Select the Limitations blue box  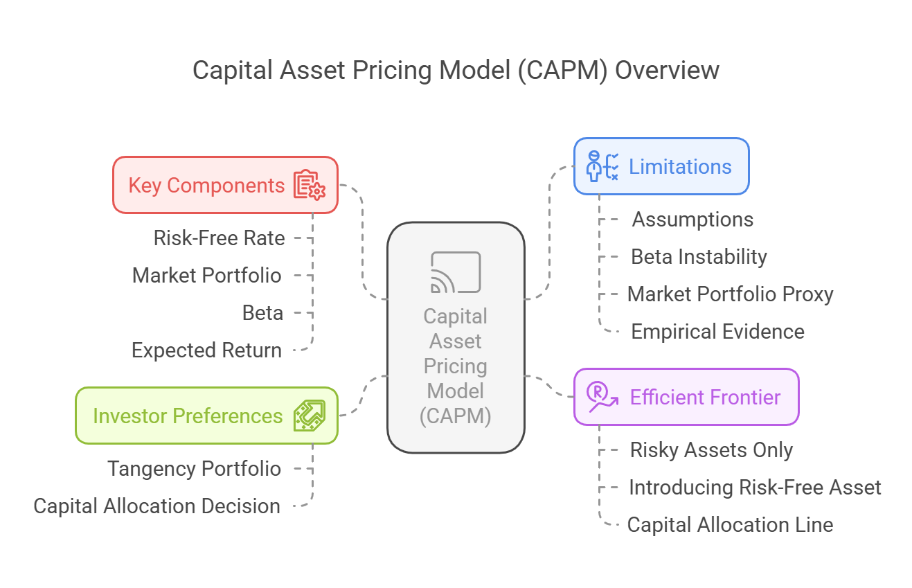(661, 166)
